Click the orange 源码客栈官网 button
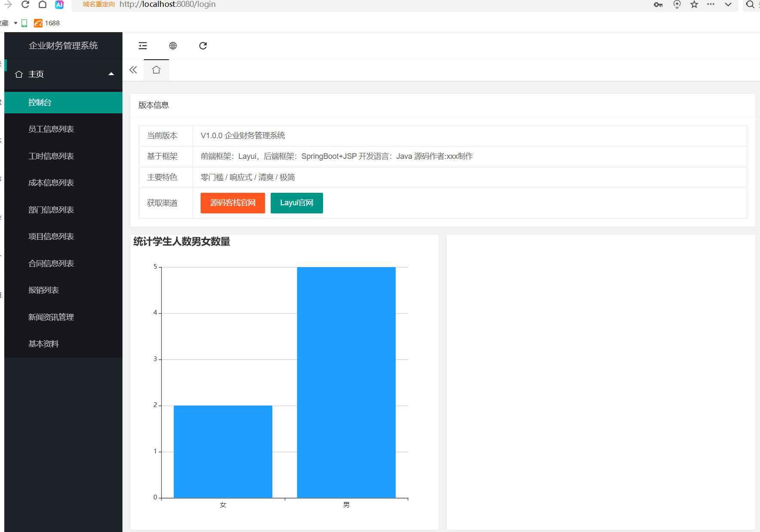This screenshot has height=532, width=760. (x=232, y=203)
